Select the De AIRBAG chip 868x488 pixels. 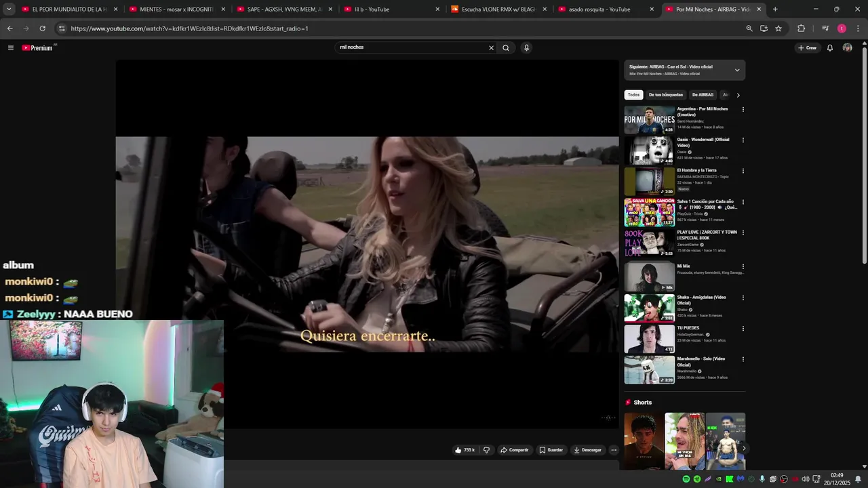click(703, 95)
